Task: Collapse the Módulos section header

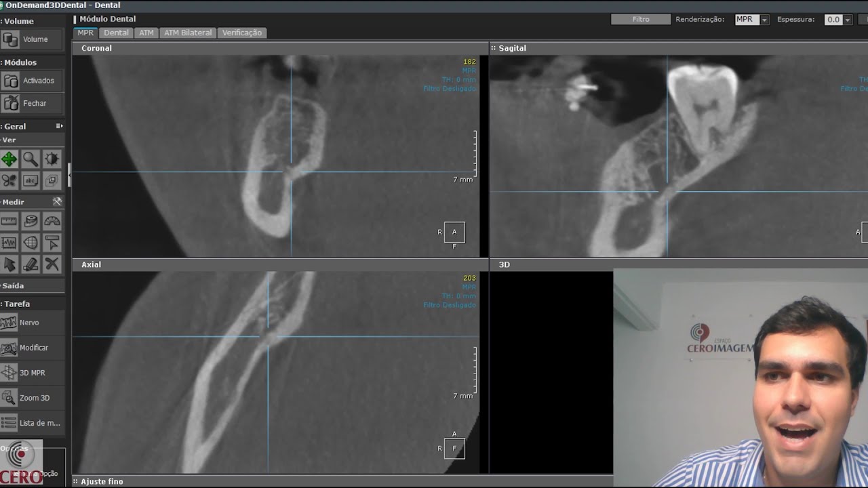Action: (20, 62)
